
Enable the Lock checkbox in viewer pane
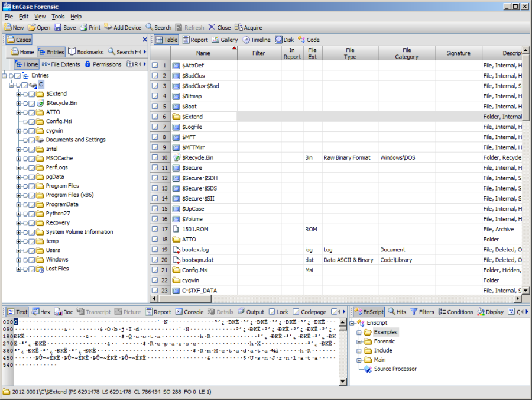click(272, 312)
